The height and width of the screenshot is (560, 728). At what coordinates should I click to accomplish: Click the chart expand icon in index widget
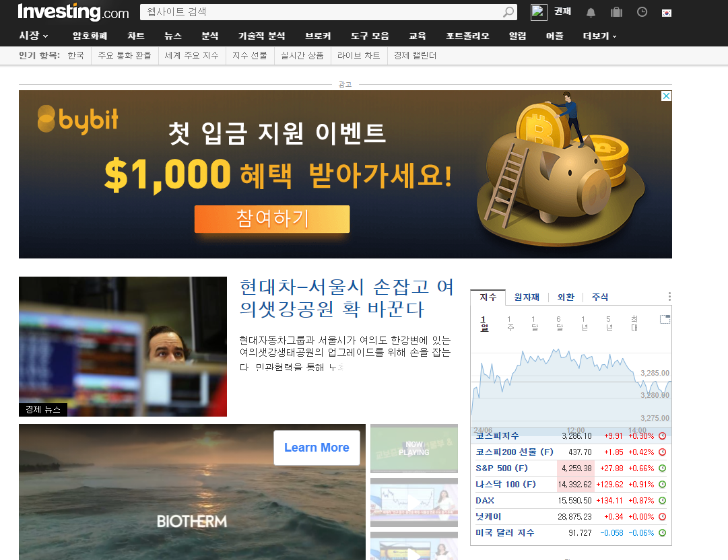665,319
